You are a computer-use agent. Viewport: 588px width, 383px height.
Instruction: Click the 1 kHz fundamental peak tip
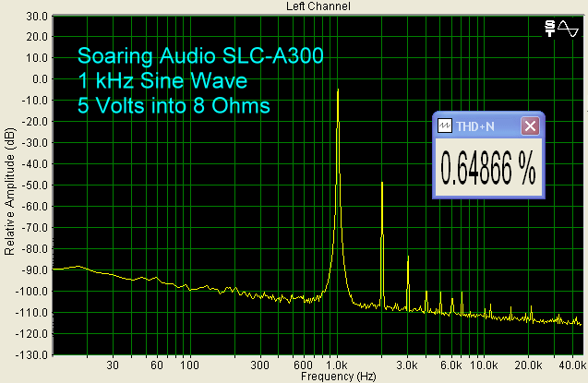(338, 90)
